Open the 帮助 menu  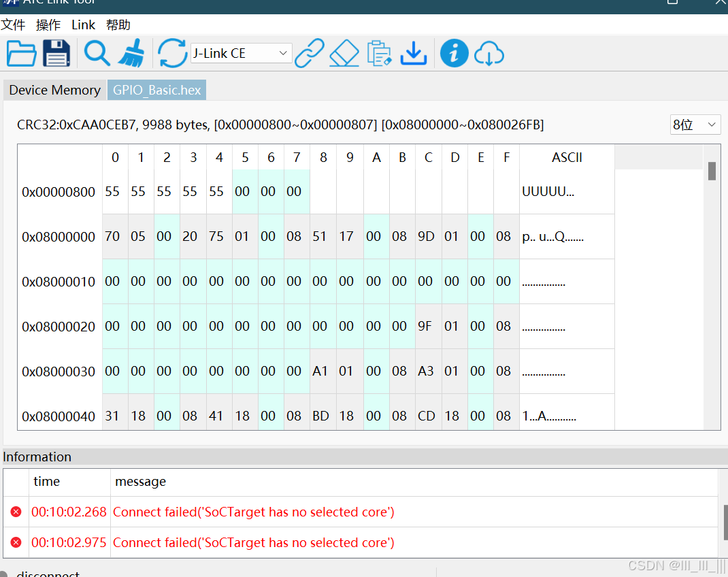tap(118, 25)
